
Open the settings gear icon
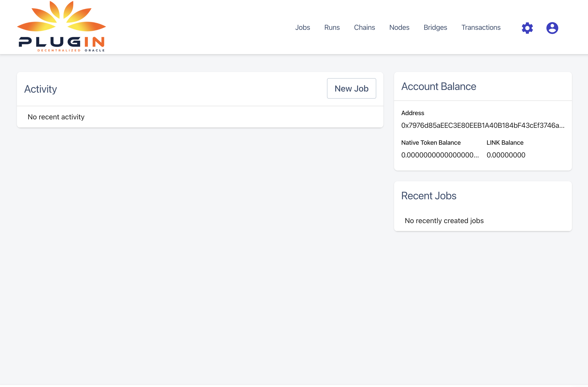[x=527, y=28]
